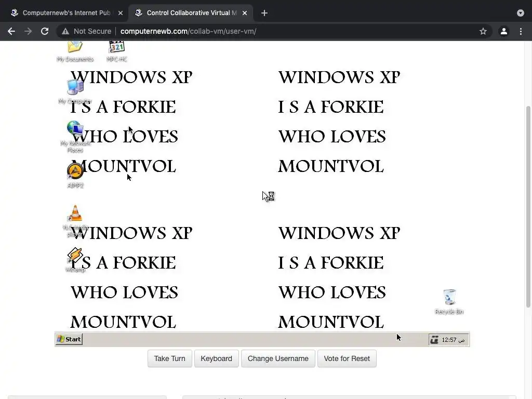Screen dimensions: 532x399
Task: Click the tab search dropdown arrow
Action: [521, 13]
